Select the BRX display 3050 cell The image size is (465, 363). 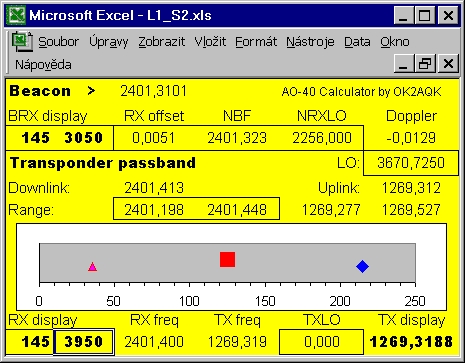pyautogui.click(x=83, y=138)
